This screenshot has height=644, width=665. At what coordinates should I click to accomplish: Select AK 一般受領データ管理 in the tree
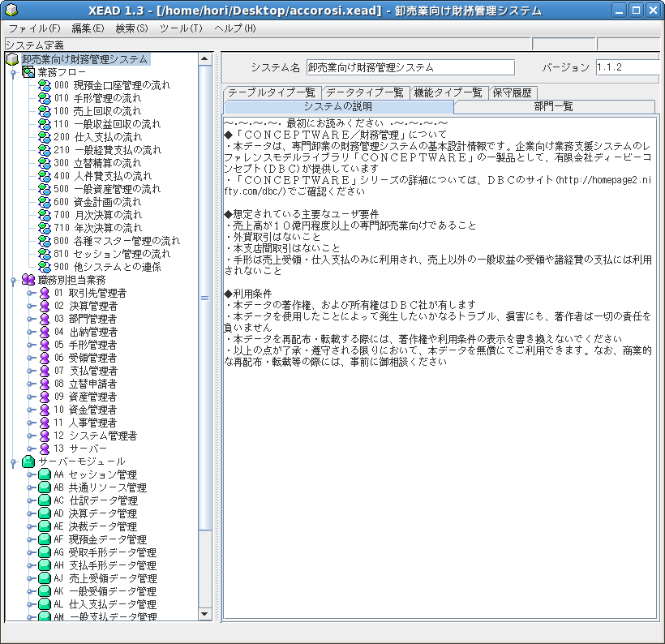pyautogui.click(x=105, y=591)
